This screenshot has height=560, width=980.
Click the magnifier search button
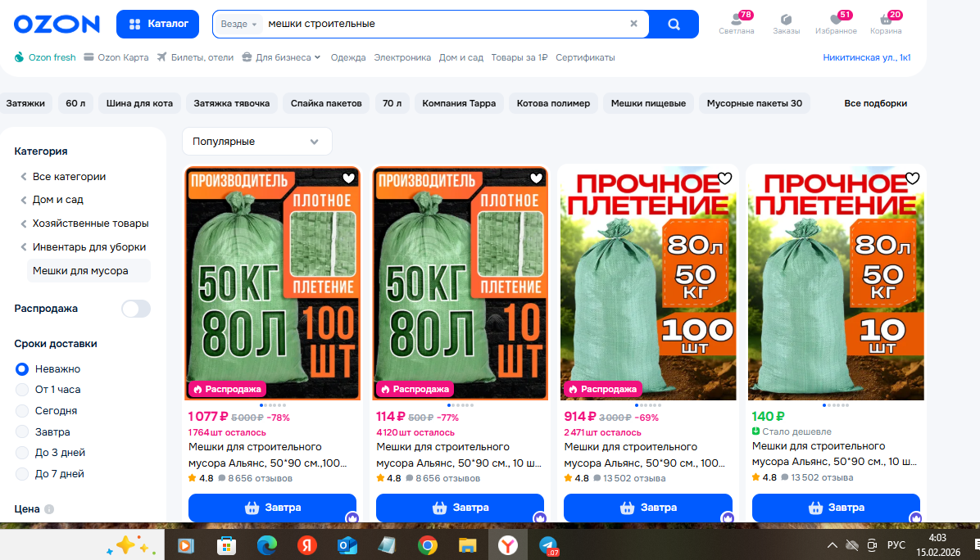(674, 25)
